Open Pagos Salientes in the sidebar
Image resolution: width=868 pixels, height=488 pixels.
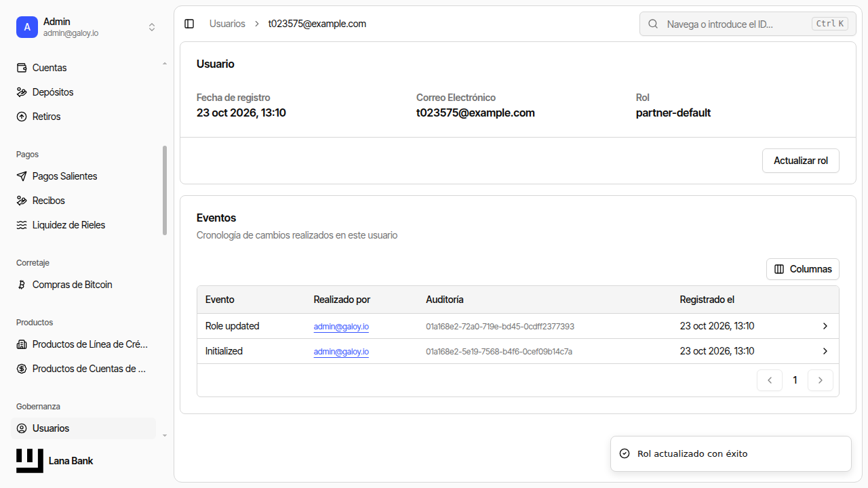click(x=85, y=176)
